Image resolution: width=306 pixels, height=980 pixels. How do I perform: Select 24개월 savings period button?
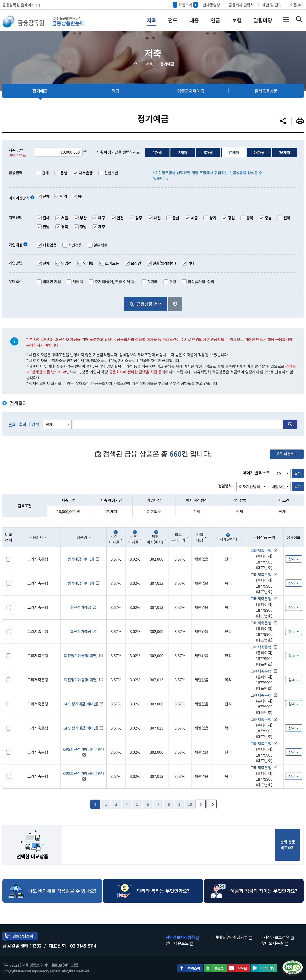click(x=259, y=152)
